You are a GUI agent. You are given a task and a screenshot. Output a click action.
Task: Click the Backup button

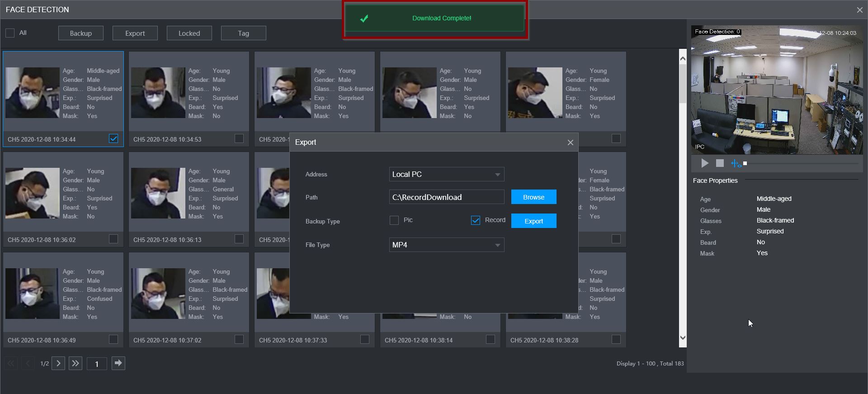(81, 33)
